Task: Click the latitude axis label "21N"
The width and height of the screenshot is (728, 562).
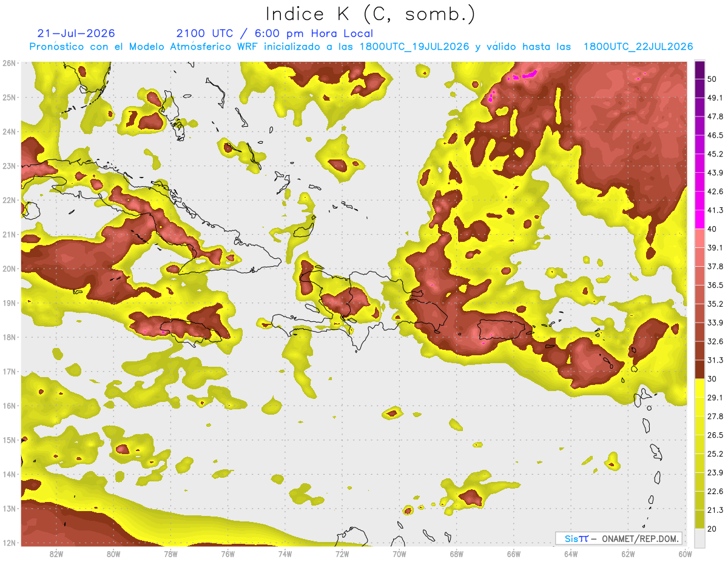Action: coord(9,234)
